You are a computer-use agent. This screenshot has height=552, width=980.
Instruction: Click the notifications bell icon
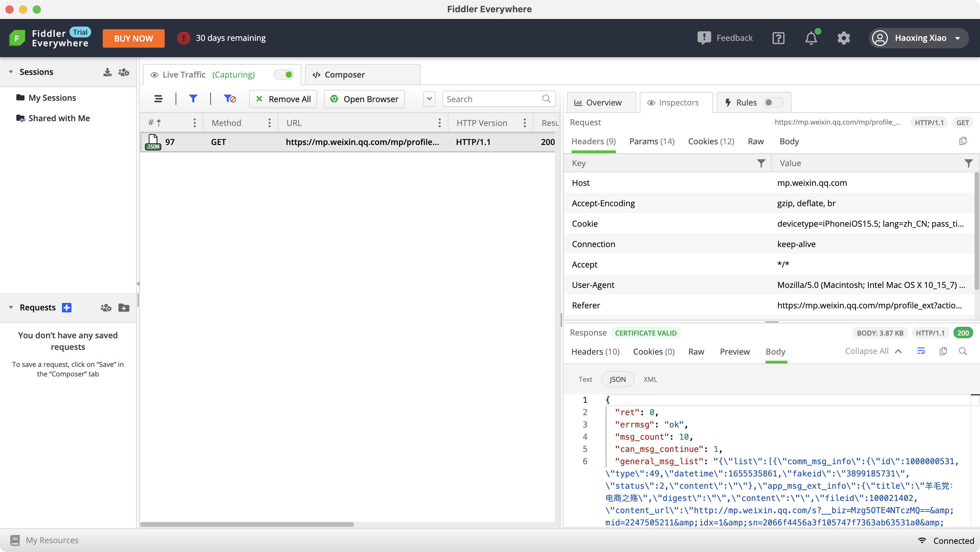[x=811, y=38]
